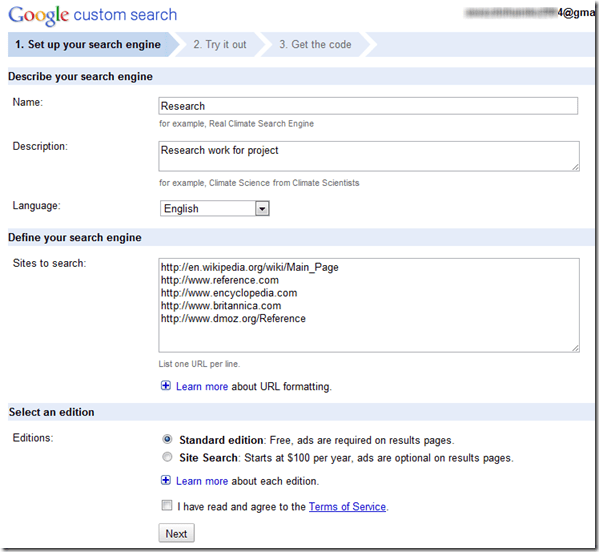Go to step 3 Get the code
The height and width of the screenshot is (552, 599).
click(x=315, y=45)
